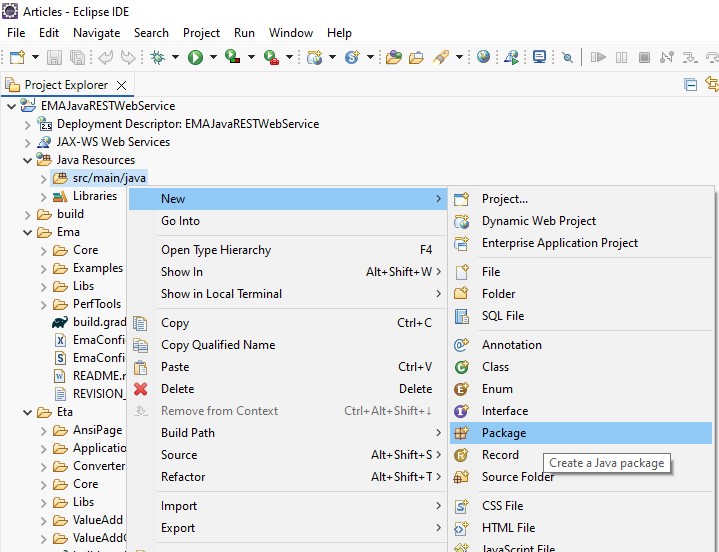Choose SQL File in the New submenu
This screenshot has width=719, height=552.
[x=581, y=316]
